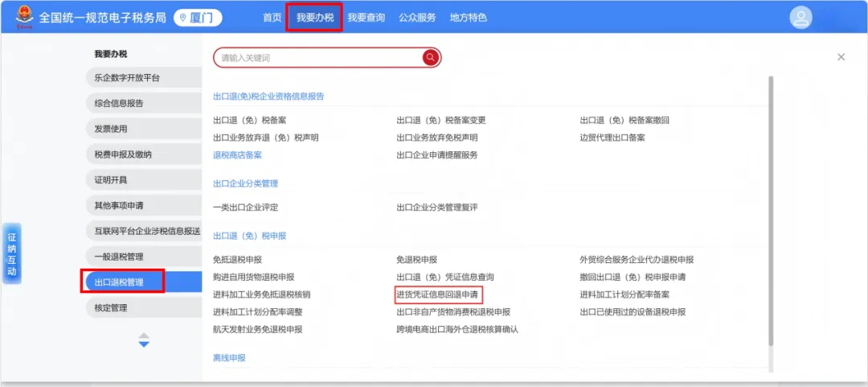Click the 出口退（免）税申报 section heading

pos(250,236)
